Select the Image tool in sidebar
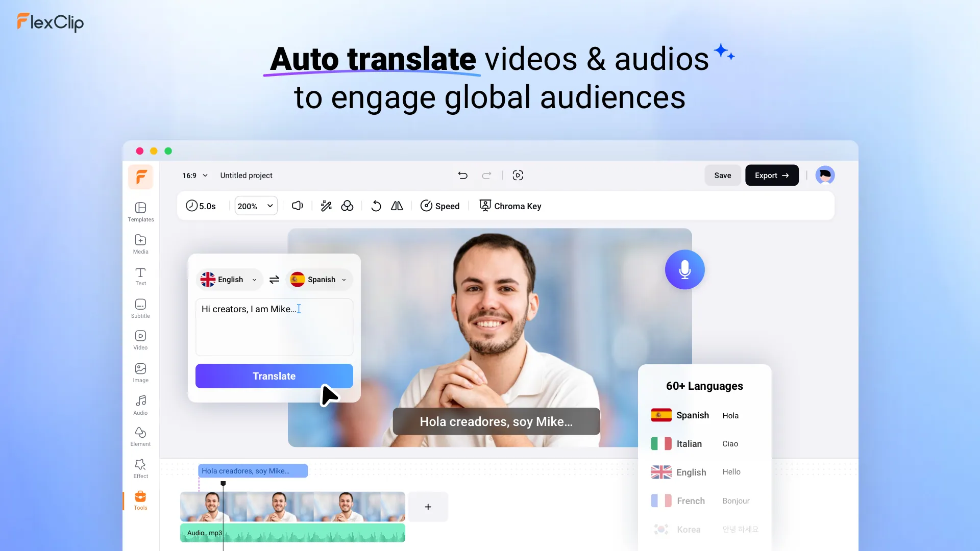Image resolution: width=980 pixels, height=551 pixels. 140,372
